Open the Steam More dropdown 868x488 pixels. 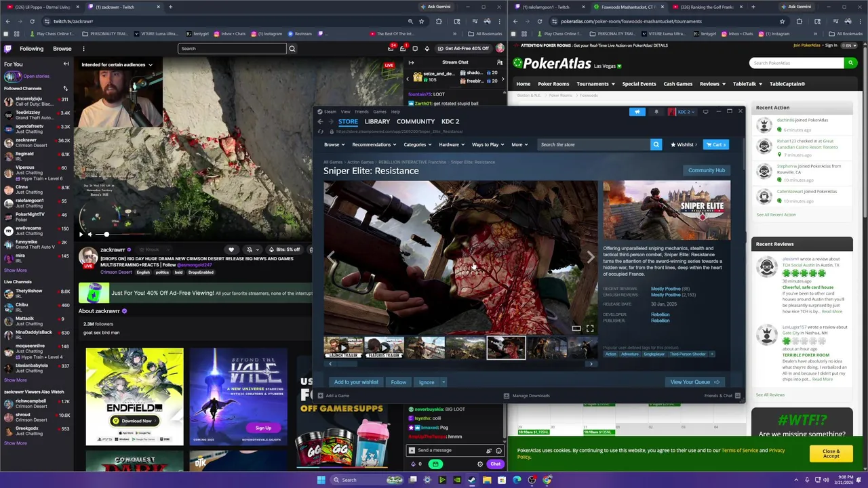coord(519,144)
